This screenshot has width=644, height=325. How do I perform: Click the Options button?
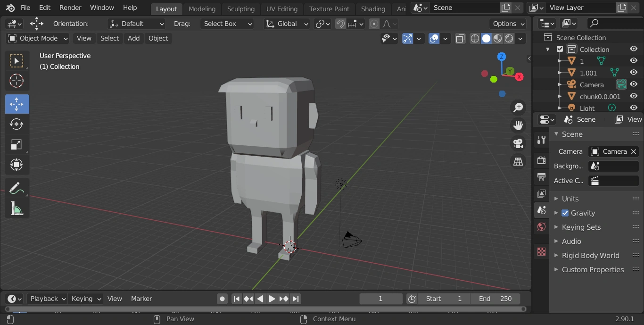pyautogui.click(x=509, y=24)
